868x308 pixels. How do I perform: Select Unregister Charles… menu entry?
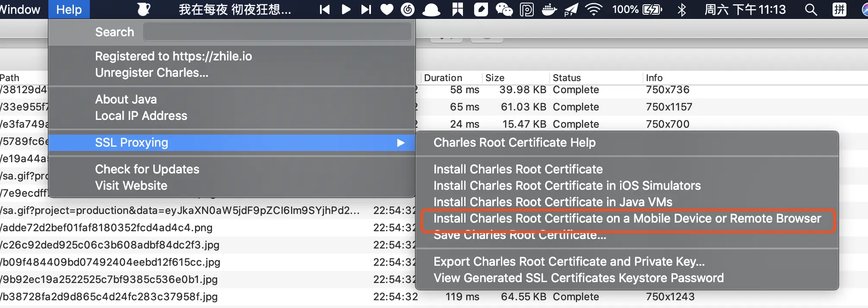tap(152, 72)
